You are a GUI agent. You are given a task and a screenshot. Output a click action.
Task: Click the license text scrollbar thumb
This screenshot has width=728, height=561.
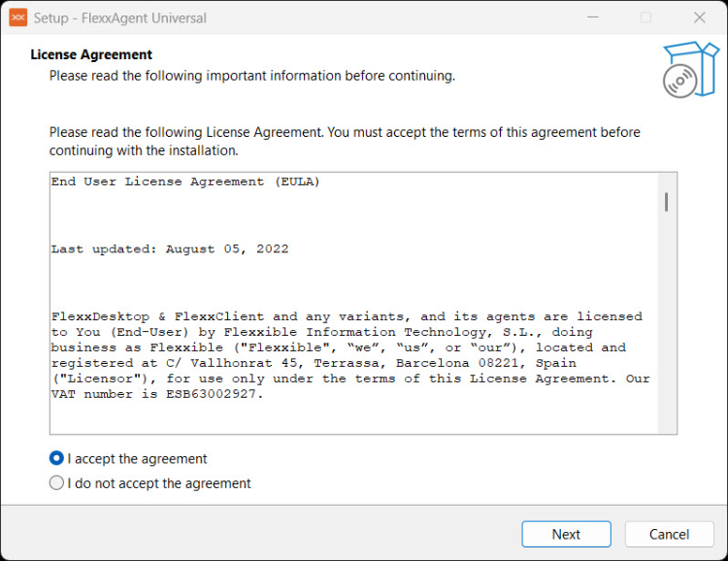[x=666, y=202]
